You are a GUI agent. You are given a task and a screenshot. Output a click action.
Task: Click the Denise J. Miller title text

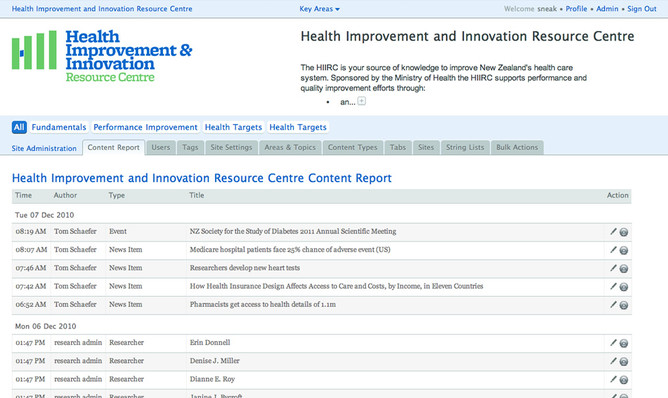(x=214, y=361)
